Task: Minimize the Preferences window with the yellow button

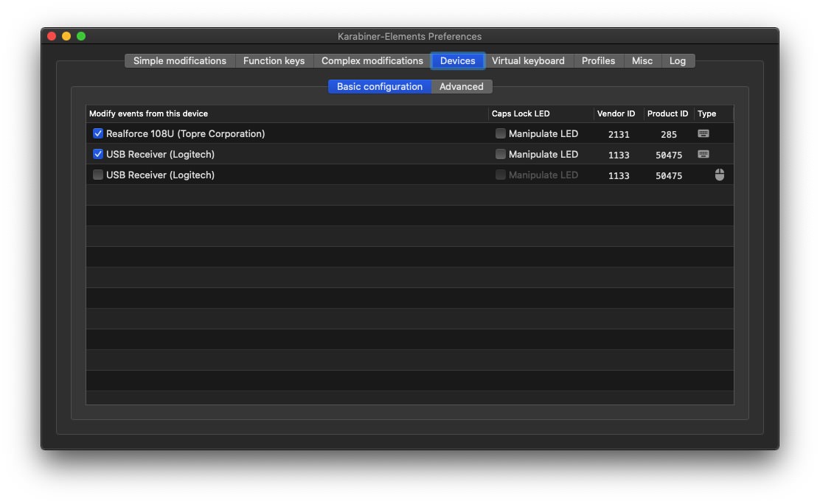Action: coord(66,36)
